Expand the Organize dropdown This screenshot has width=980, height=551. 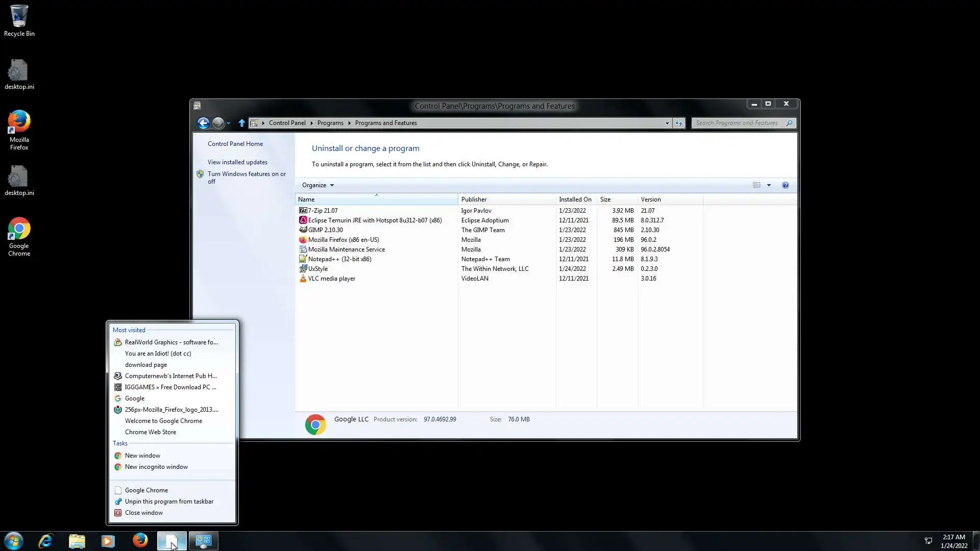pyautogui.click(x=317, y=185)
